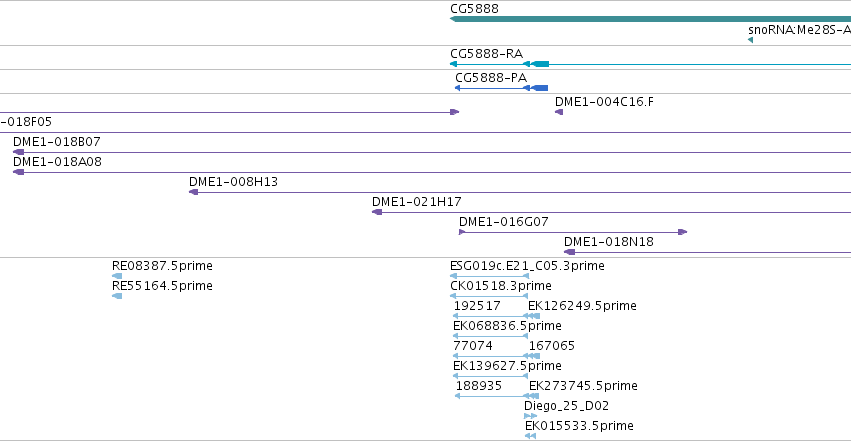Screen dimensions: 851x441
Task: Click the EK015533.5prime arrow glyph
Action: [x=530, y=436]
